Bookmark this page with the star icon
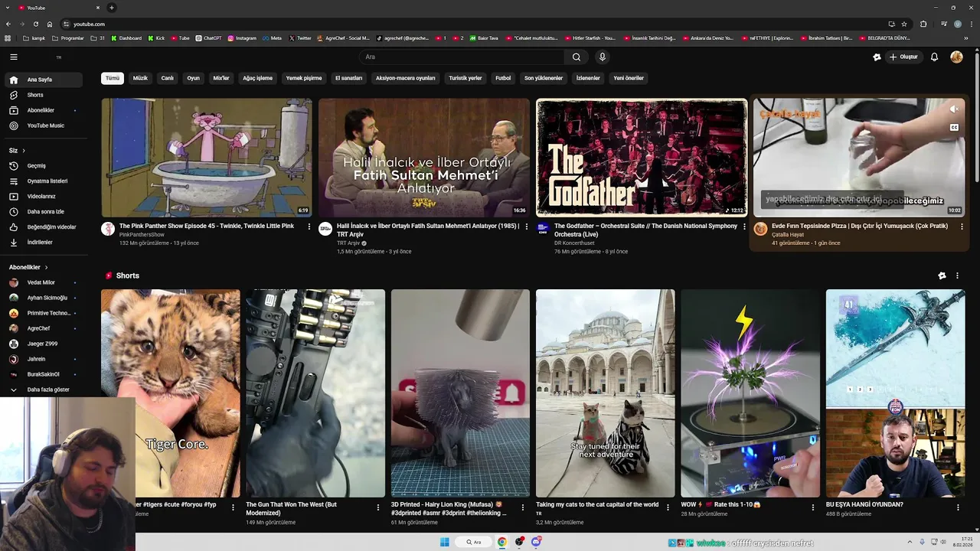 pyautogui.click(x=904, y=24)
